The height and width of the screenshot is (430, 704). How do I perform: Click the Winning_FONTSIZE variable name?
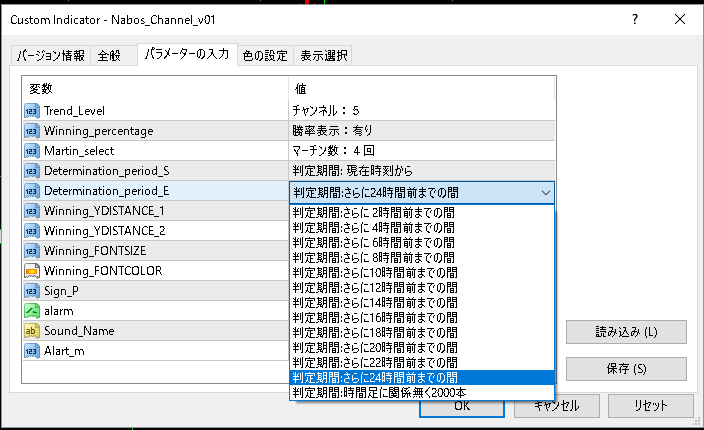tap(95, 251)
